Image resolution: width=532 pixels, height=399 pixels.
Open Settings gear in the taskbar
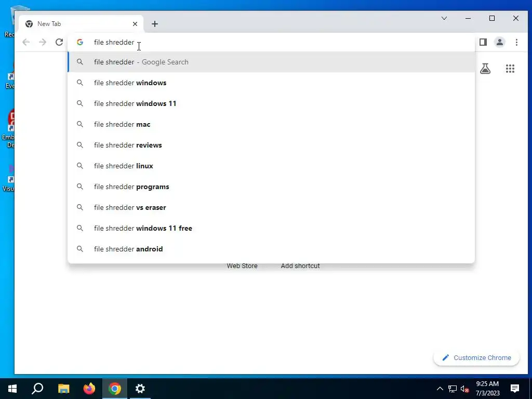(x=140, y=389)
